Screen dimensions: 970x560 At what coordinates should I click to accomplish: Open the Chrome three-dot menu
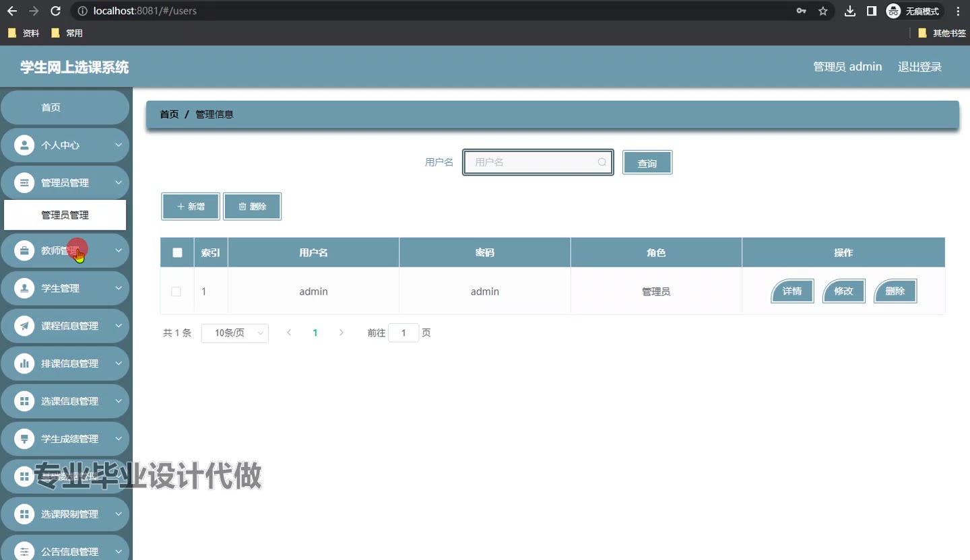[x=958, y=11]
